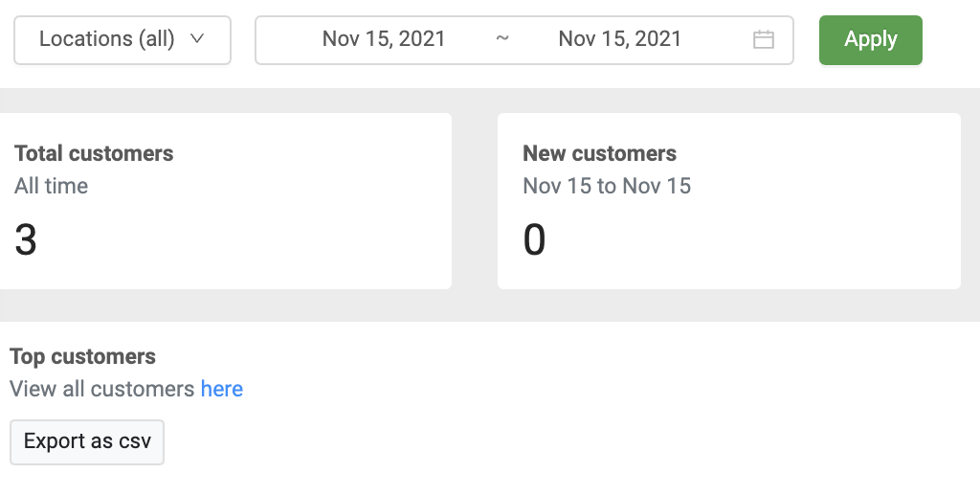Viewport: 980px width, 496px height.
Task: Click the 'View all customers' text
Action: 101,389
